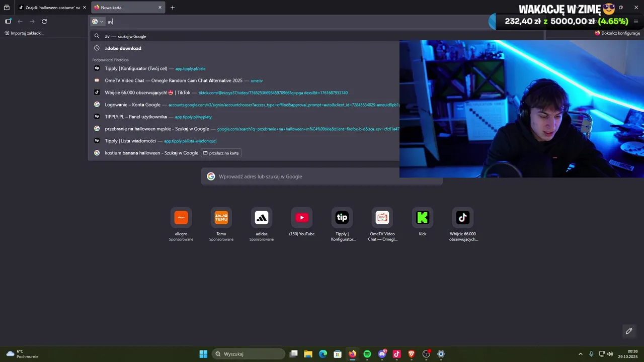Open OBS Studio from the taskbar
This screenshot has height=362, width=644.
pyautogui.click(x=426, y=354)
